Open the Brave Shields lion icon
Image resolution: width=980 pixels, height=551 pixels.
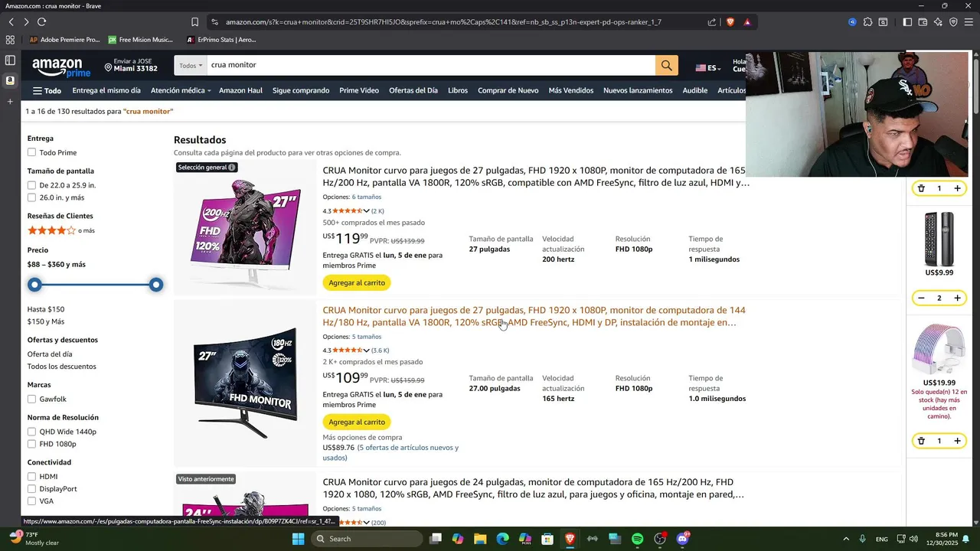[730, 22]
